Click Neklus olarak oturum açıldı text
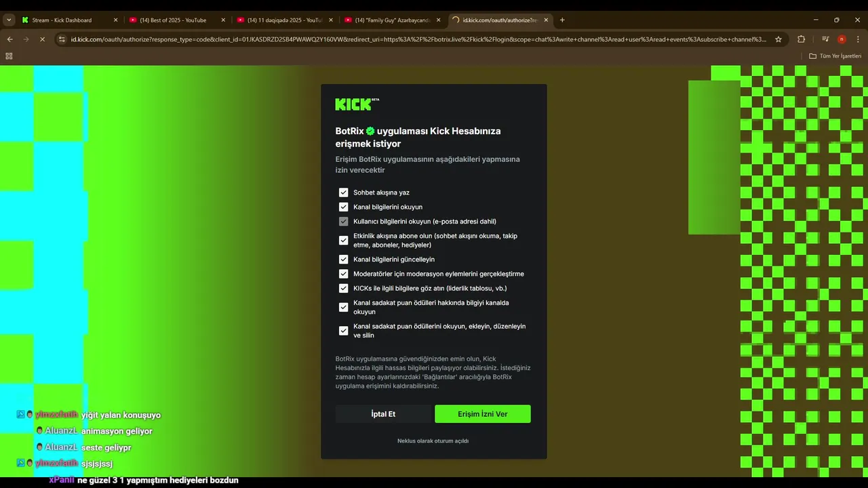The width and height of the screenshot is (868, 488). point(433,441)
